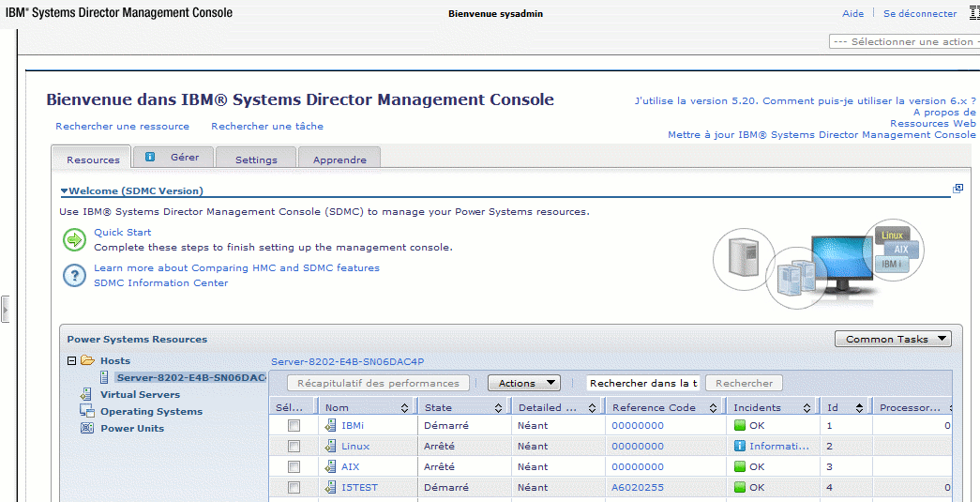Click the pop-out icon of Welcome section

(957, 189)
